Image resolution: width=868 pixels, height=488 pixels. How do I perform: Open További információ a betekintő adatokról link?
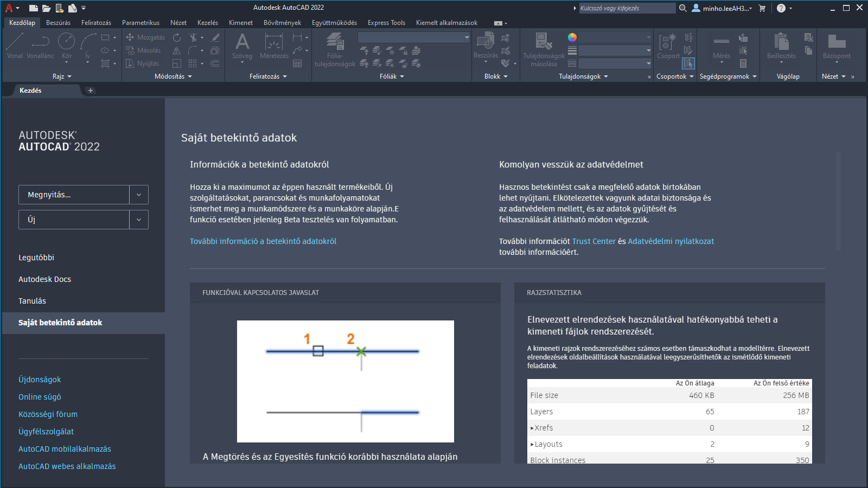tap(263, 241)
